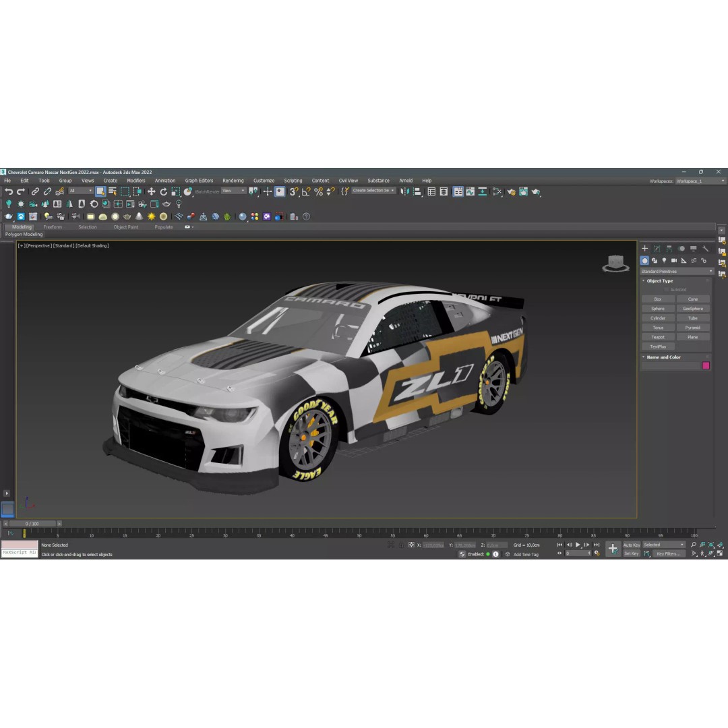Image resolution: width=728 pixels, height=728 pixels.
Task: Toggle the Selection Lock padlock icon
Action: 402,545
